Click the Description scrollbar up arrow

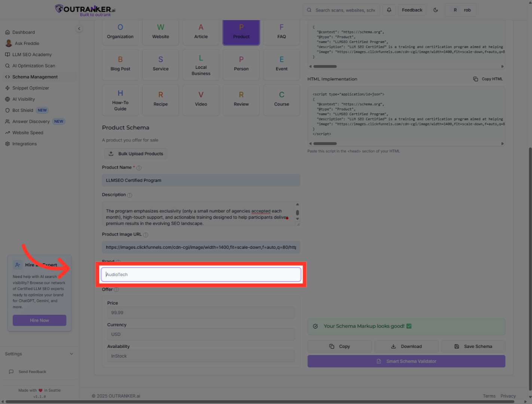click(x=297, y=204)
